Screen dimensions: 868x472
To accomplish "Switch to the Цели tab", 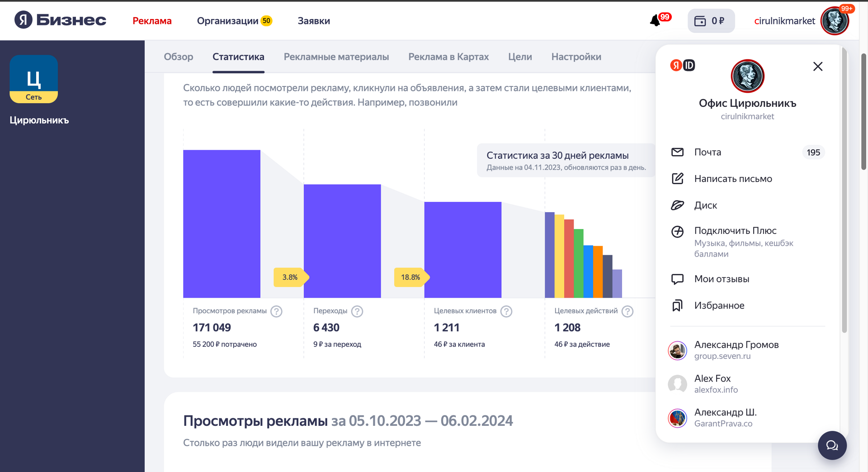I will [520, 57].
